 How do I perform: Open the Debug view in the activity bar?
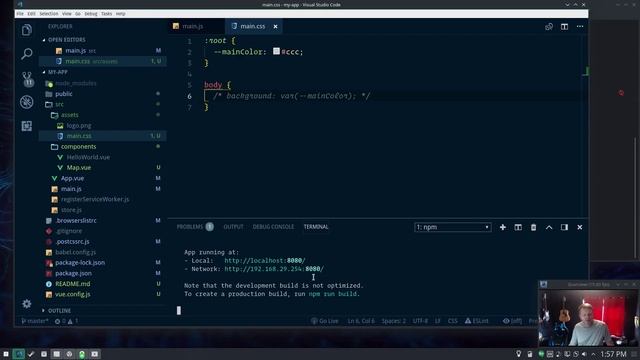click(27, 102)
